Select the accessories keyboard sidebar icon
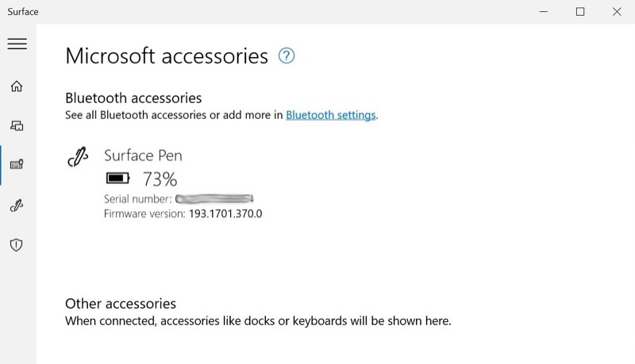635x364 pixels. coord(17,164)
